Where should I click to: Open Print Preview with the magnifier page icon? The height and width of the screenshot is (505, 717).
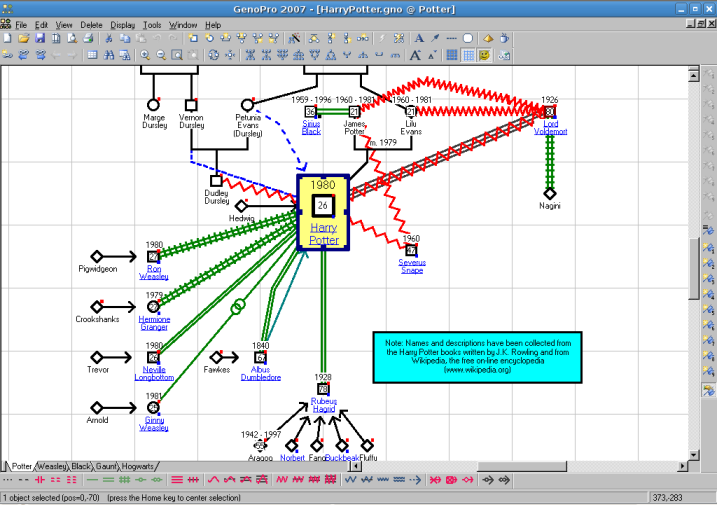72,39
